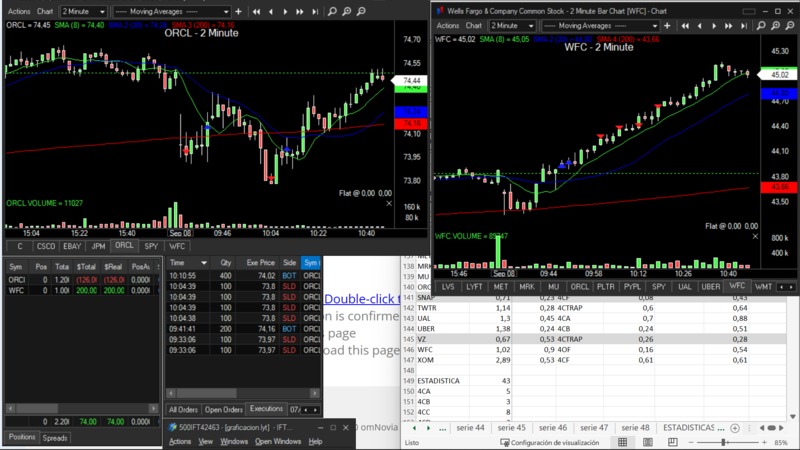Switch to the Executions tab
800x450 pixels.
266,409
